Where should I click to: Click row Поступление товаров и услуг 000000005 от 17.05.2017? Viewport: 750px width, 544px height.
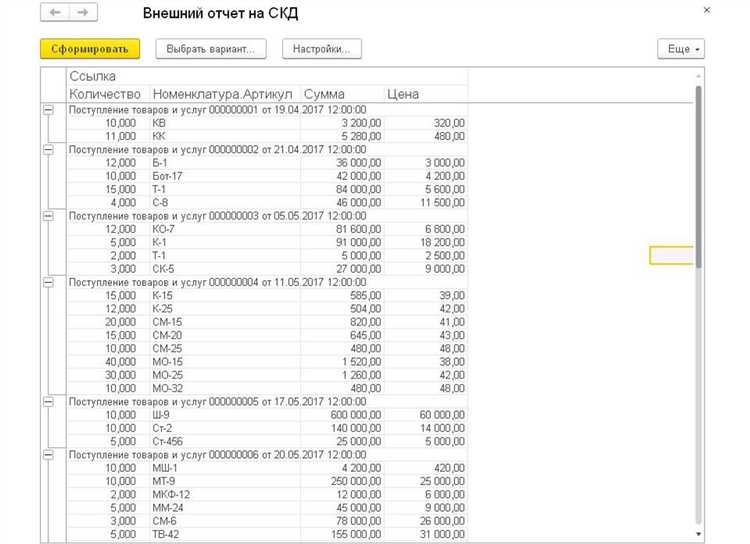267,401
